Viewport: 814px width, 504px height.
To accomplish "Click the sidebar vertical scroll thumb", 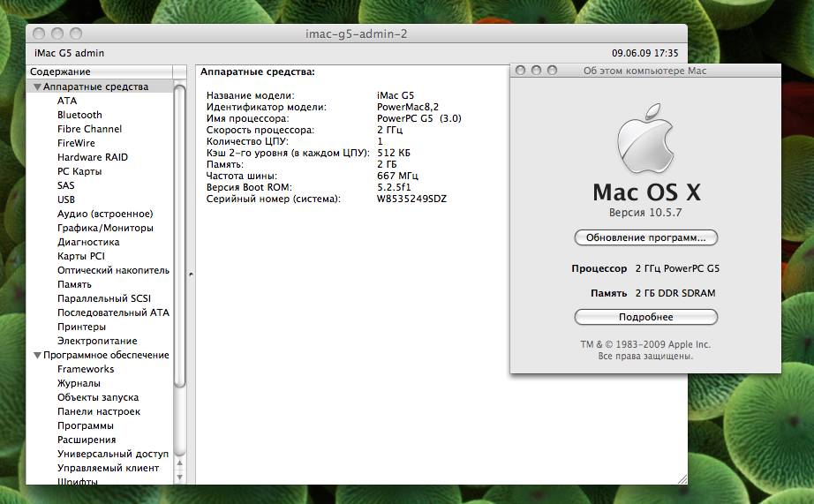I will point(179,237).
